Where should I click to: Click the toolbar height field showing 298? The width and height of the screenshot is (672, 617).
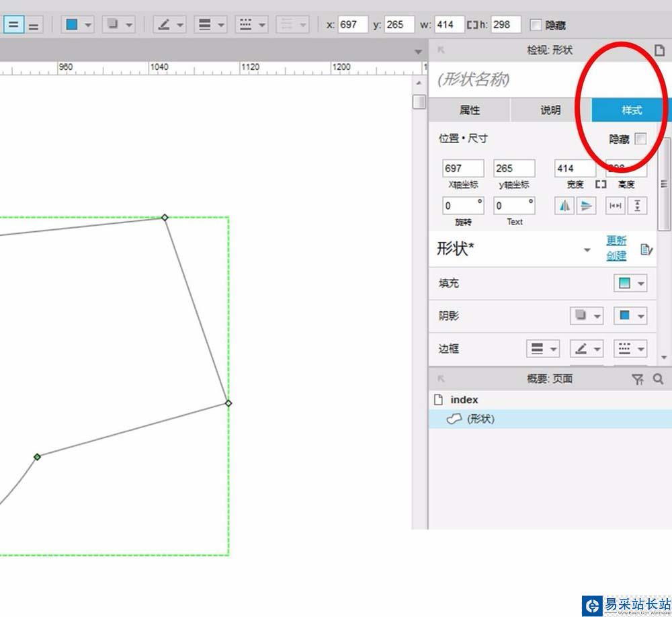(506, 24)
